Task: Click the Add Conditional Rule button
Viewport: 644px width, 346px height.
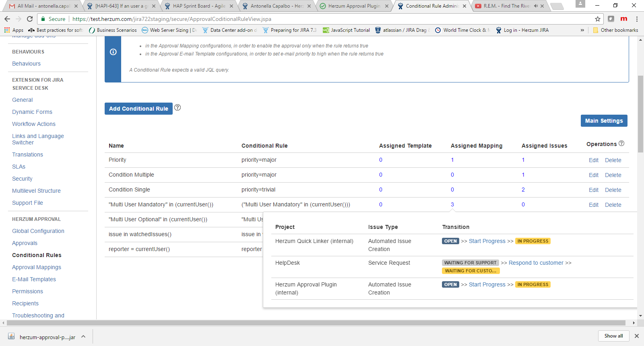Action: click(138, 109)
